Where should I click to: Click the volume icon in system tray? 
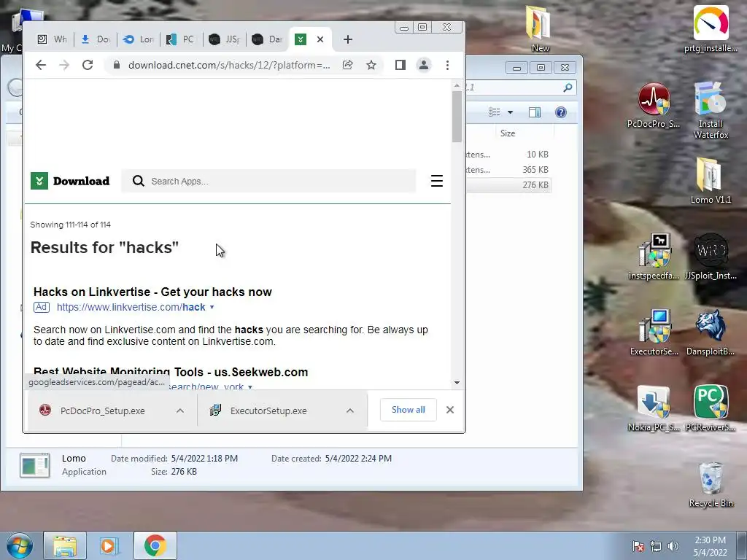point(673,546)
